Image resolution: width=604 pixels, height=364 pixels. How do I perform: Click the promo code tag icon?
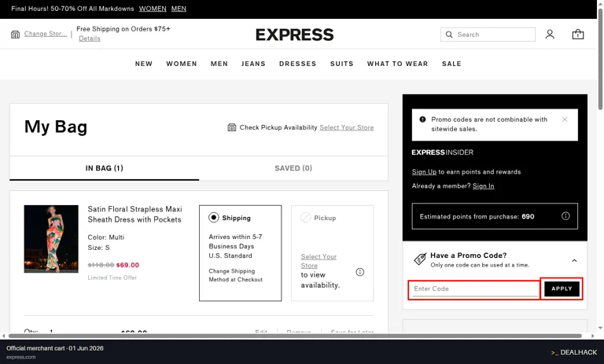tap(420, 259)
